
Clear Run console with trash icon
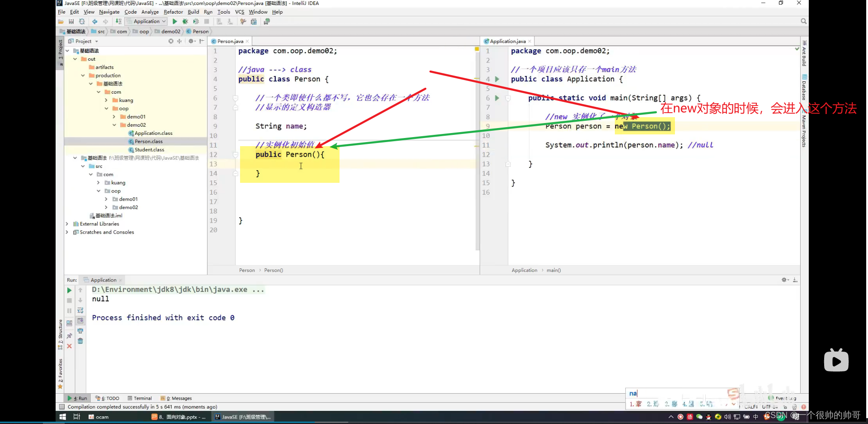80,341
